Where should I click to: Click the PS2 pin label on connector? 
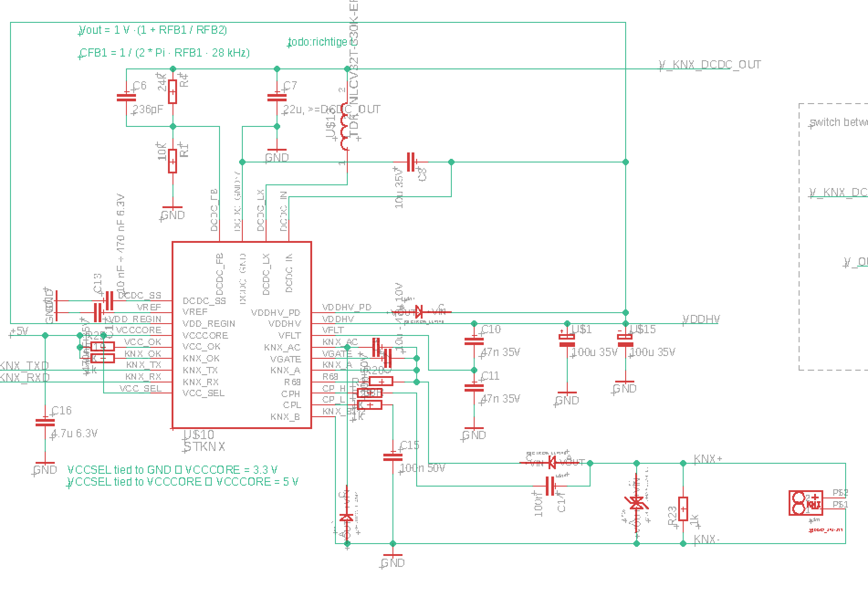click(840, 493)
